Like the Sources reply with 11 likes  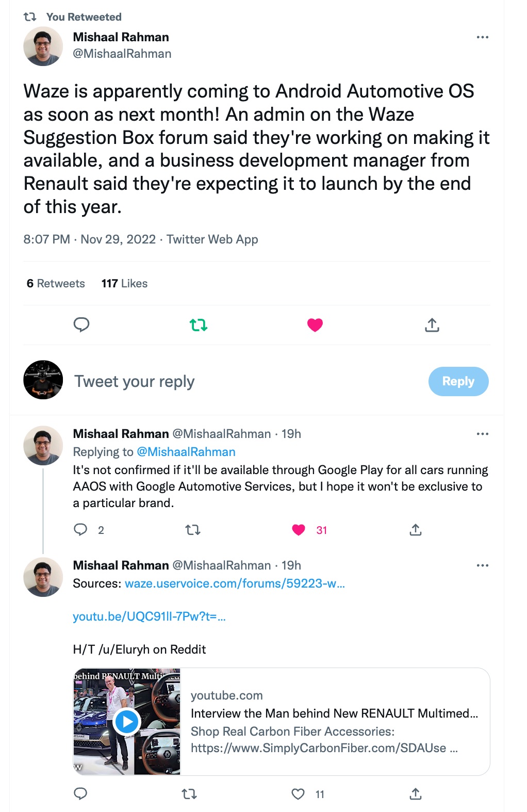click(298, 794)
